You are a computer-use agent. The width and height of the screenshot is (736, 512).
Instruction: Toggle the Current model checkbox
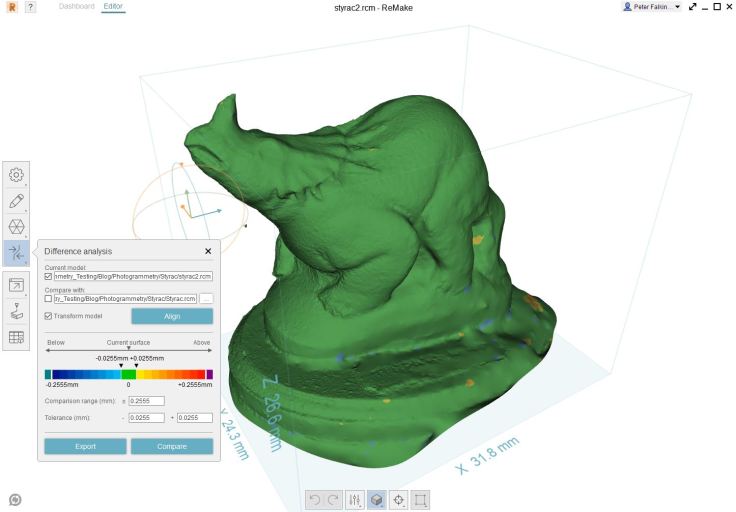tap(49, 277)
